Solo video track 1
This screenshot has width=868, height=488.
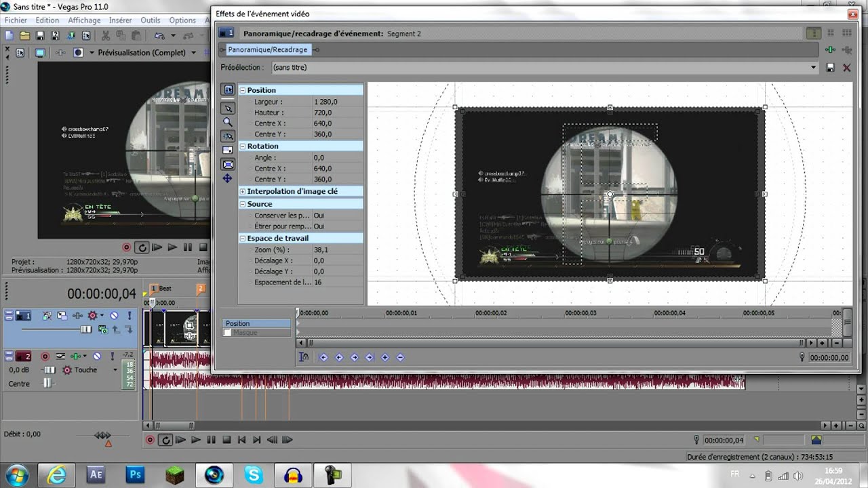point(130,316)
